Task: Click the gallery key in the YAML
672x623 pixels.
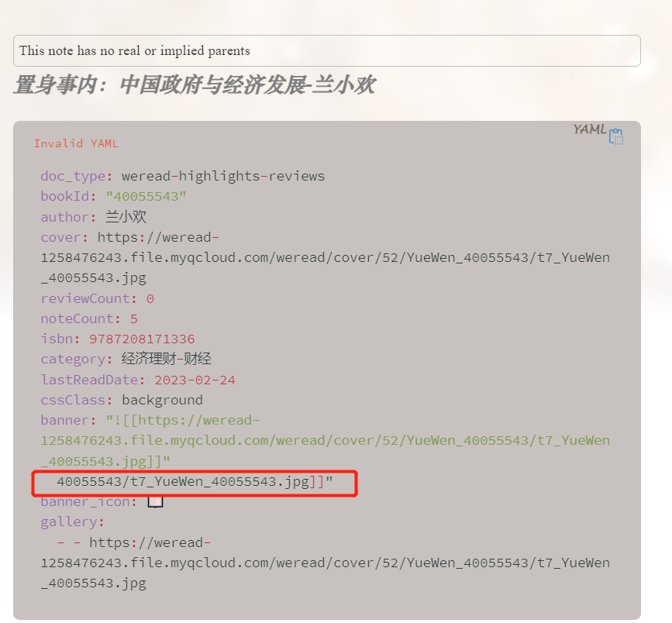Action: (66, 521)
